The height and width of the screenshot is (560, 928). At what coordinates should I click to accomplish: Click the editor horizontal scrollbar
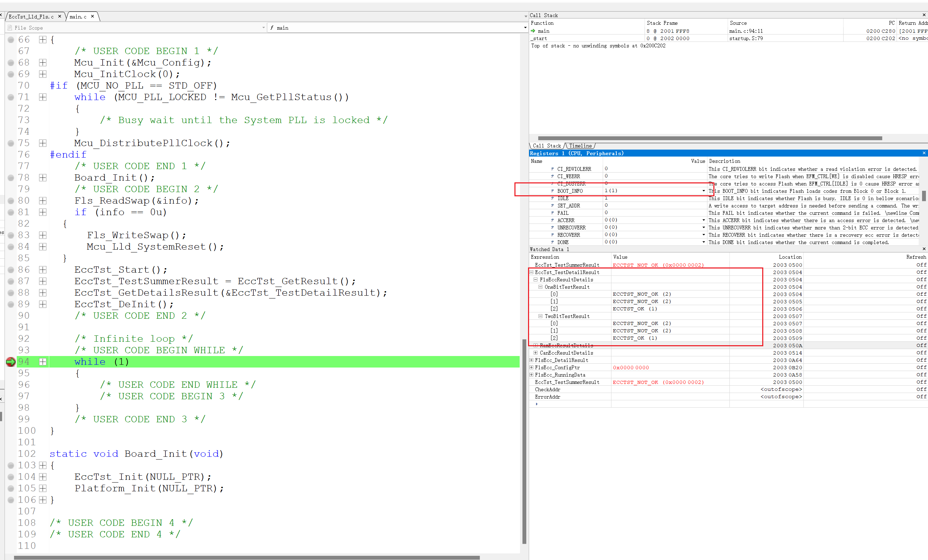247,557
